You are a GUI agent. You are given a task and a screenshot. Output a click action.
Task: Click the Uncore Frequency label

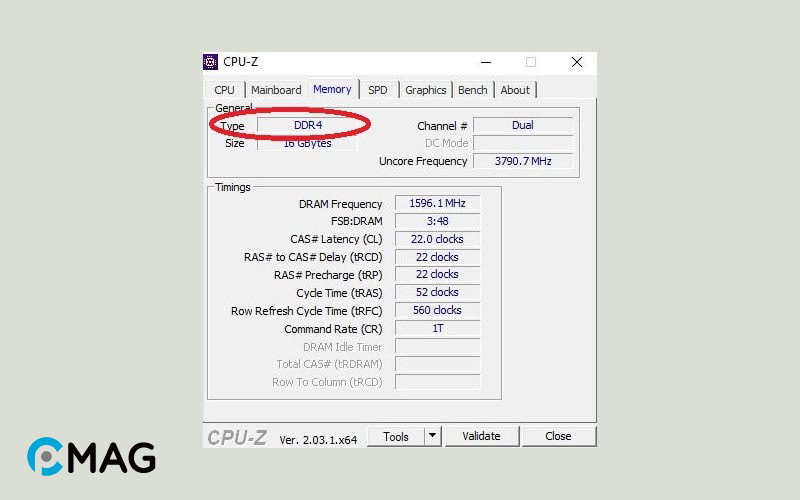point(423,161)
